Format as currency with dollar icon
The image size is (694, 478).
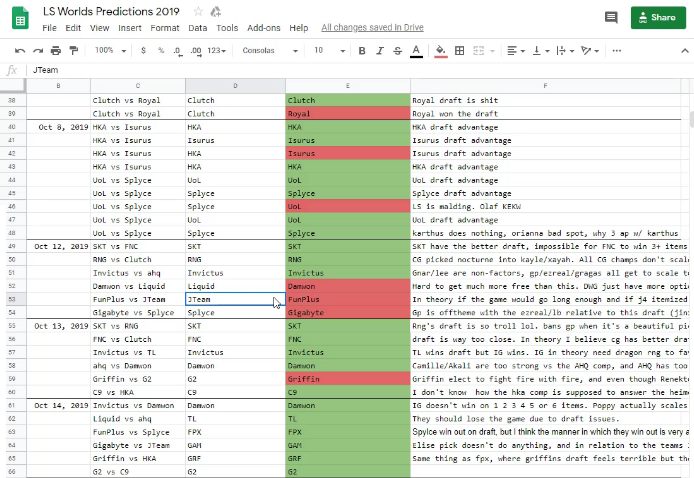coord(143,51)
